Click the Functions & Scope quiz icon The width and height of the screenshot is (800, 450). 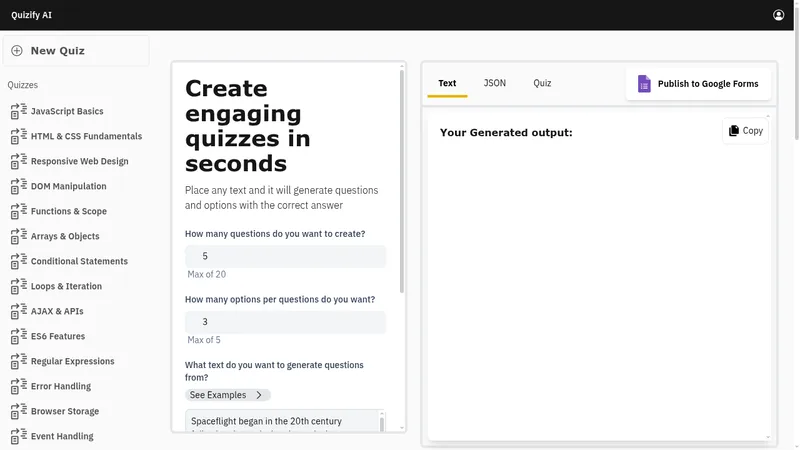(19, 211)
